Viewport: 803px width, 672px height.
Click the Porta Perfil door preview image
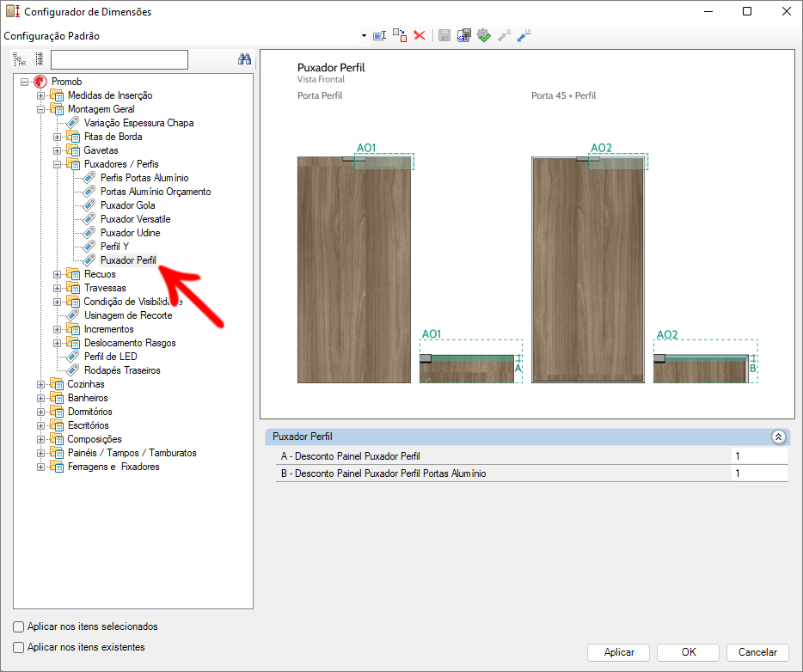click(x=354, y=270)
